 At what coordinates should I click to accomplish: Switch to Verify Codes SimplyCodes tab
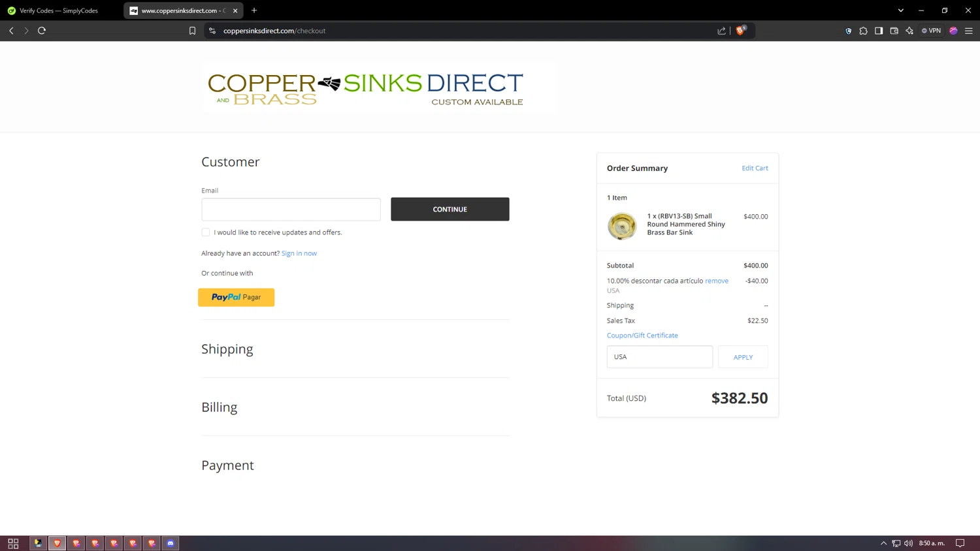tap(59, 10)
